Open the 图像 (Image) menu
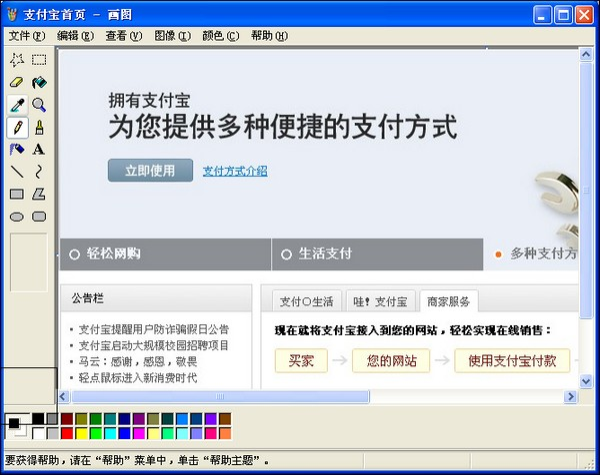Screen dimensions: 600x475 [172, 36]
